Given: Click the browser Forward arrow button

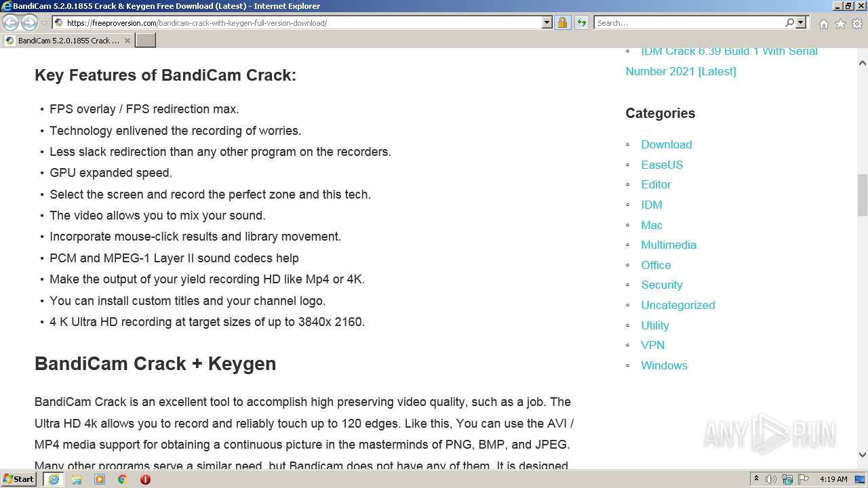Looking at the screenshot, I should [29, 23].
